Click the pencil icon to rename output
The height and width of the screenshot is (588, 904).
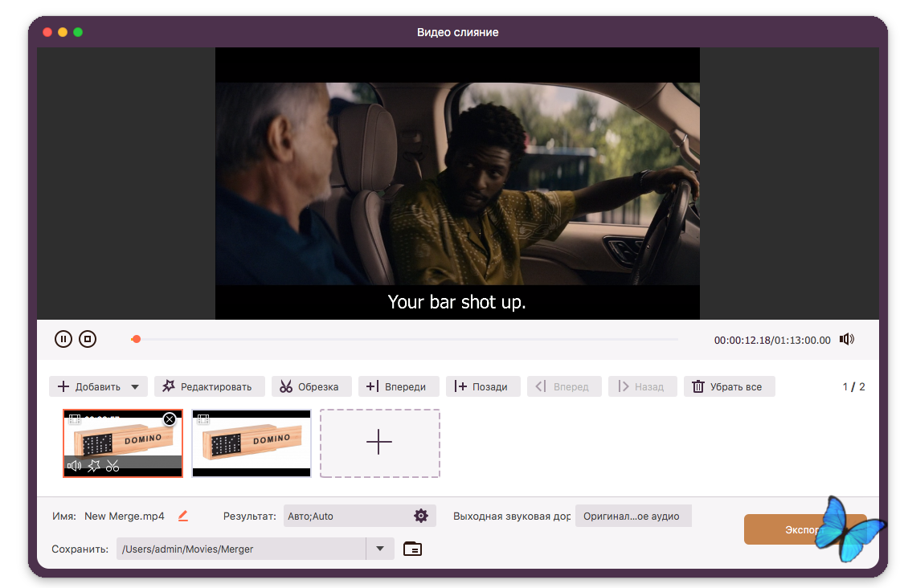tap(182, 516)
